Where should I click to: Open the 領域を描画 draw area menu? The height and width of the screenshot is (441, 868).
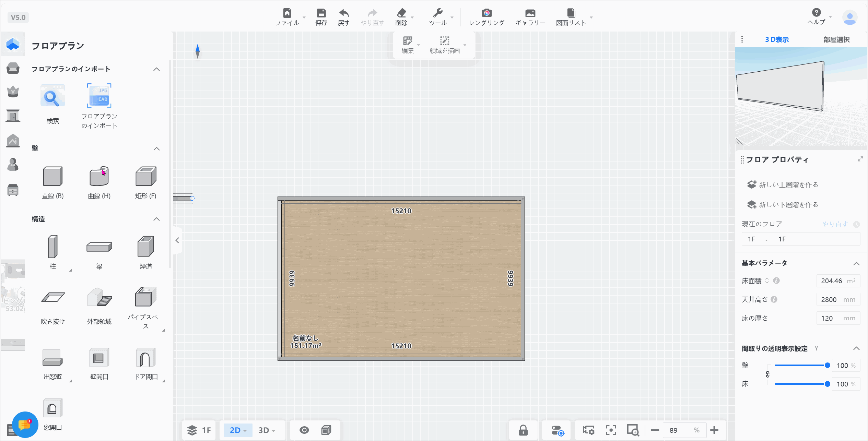445,45
